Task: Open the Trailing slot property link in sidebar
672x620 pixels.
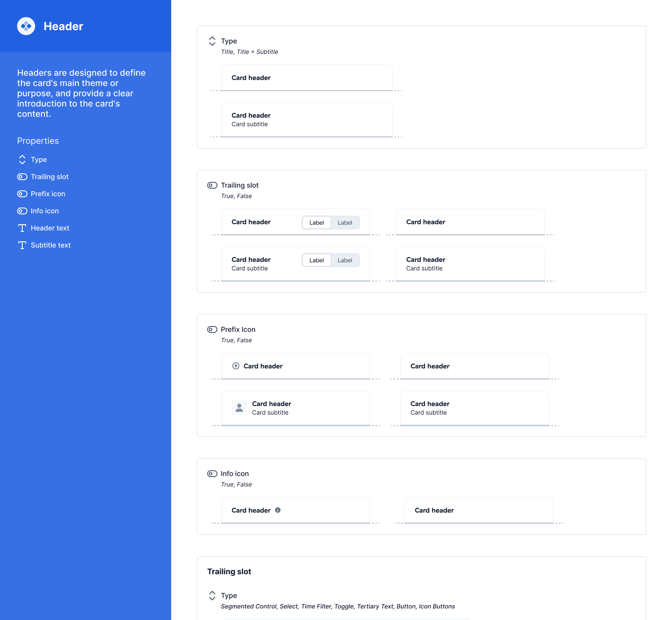Action: coord(50,177)
